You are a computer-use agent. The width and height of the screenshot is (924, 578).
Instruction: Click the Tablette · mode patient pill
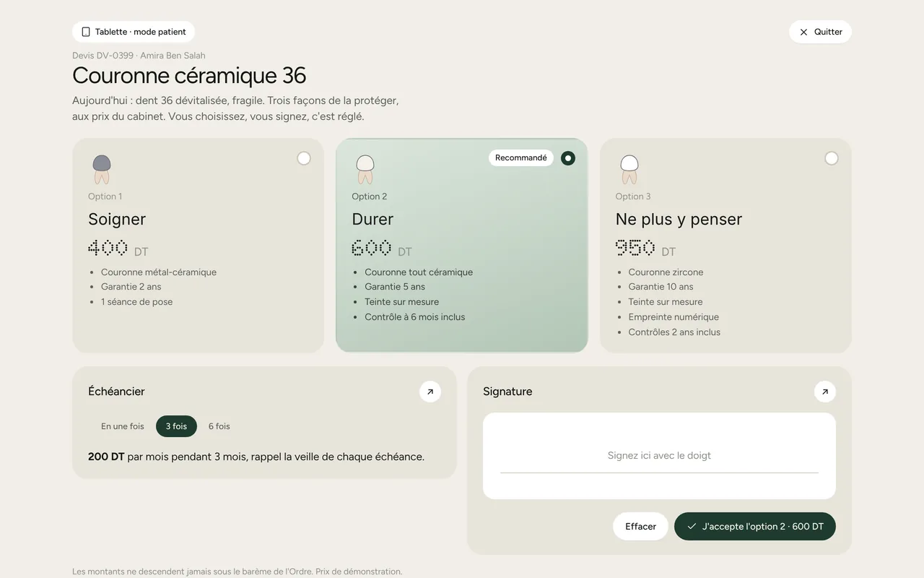point(134,32)
